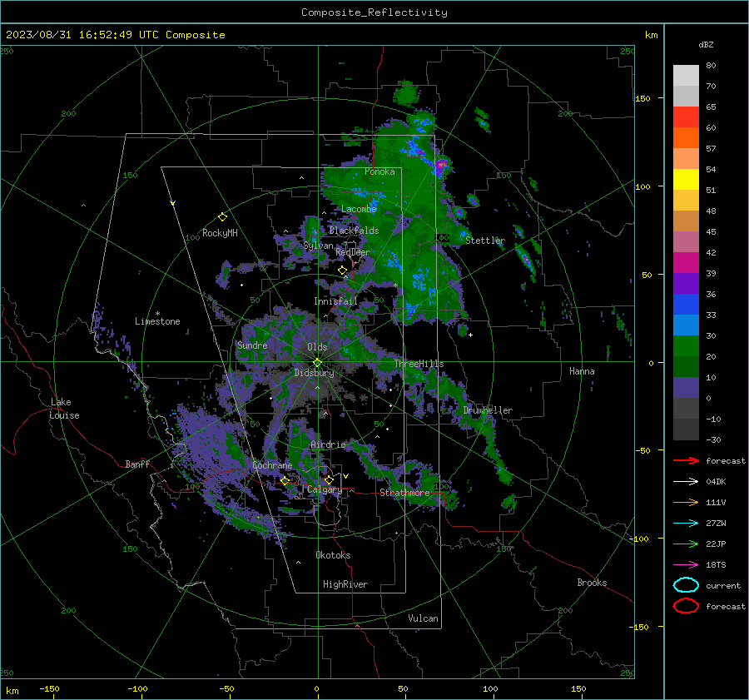Screen dimensions: 749x700
Task: Click the orange swatch between 60 and 57 dBZ
Action: 686,138
